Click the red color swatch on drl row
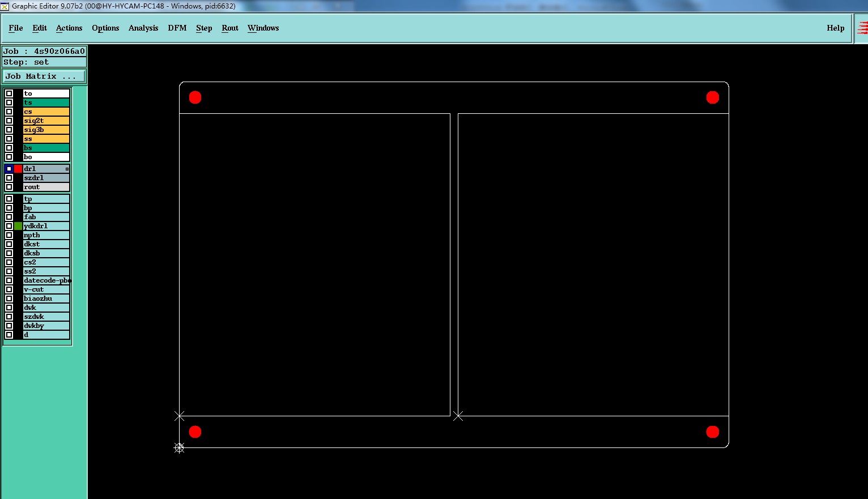Viewport: 868px width, 499px height. pos(18,169)
